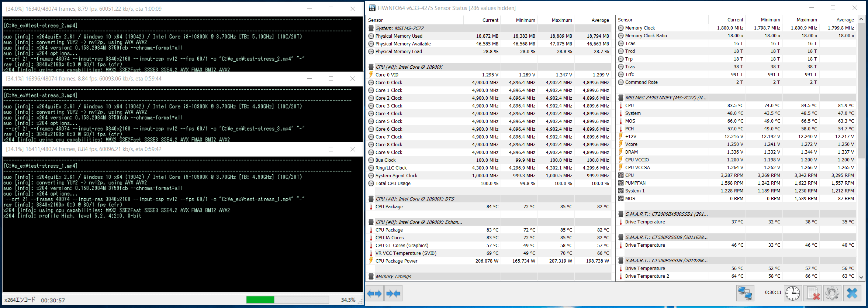The height and width of the screenshot is (308, 868).
Task: Select the Tras timing row
Action: tap(737, 66)
